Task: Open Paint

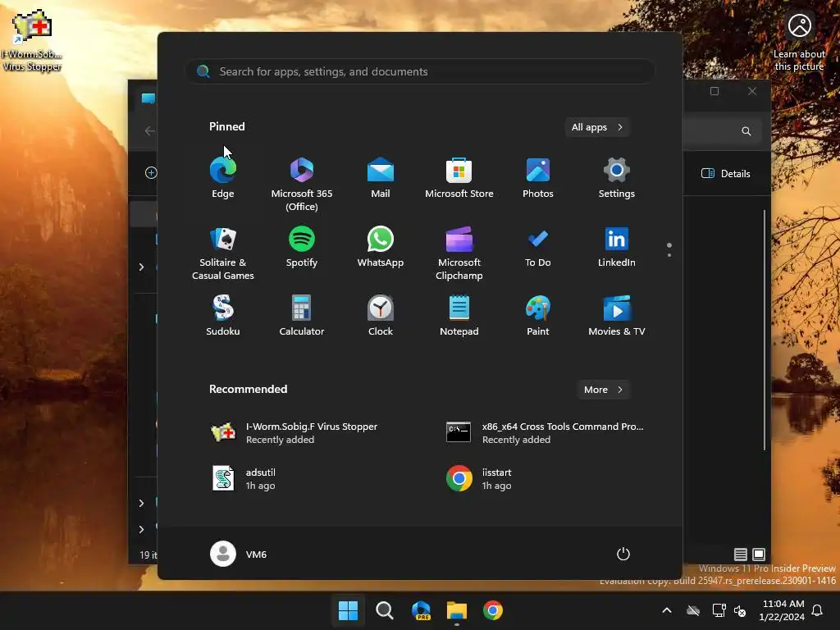Action: point(538,316)
